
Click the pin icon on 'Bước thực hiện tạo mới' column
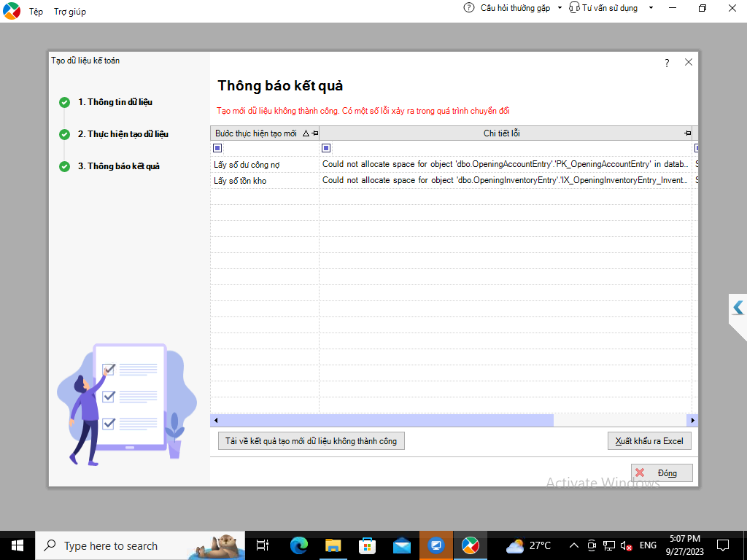(x=314, y=133)
